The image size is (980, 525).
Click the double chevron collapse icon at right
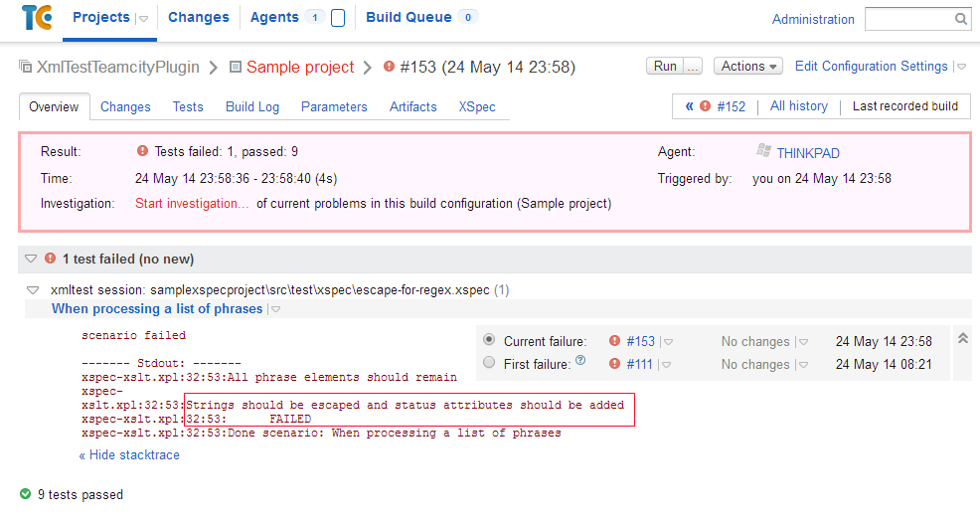pyautogui.click(x=963, y=338)
